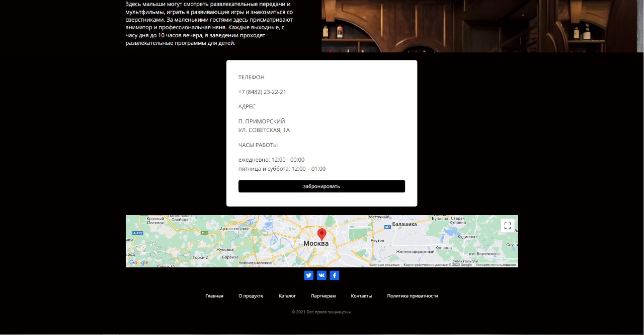Click "Новоивановское" on the map
This screenshot has height=335, width=644.
[256, 262]
